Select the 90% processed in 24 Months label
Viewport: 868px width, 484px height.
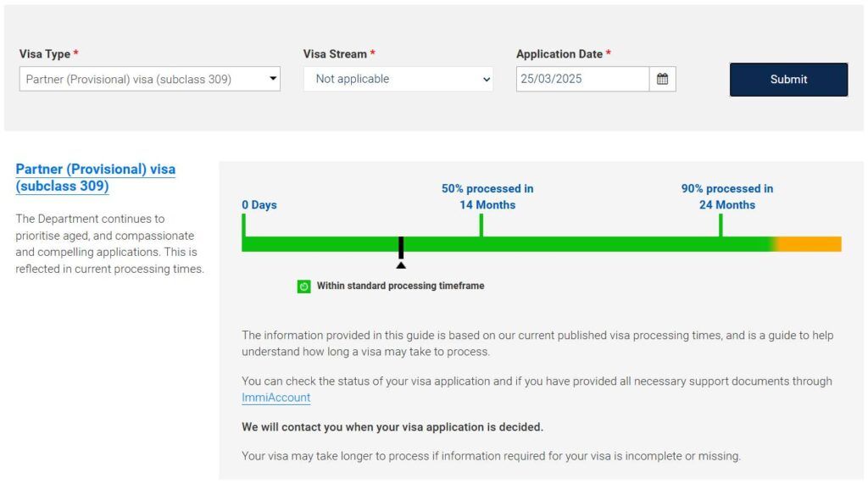727,197
